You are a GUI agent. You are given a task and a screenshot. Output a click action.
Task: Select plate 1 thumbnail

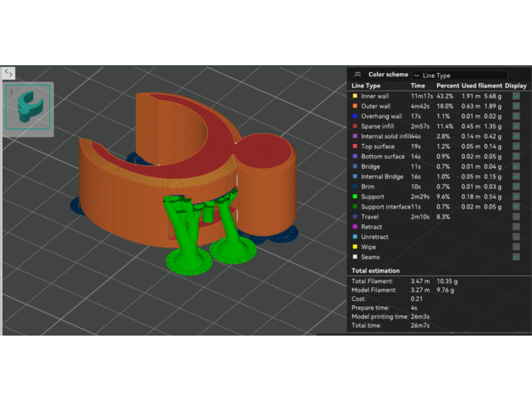tap(30, 108)
